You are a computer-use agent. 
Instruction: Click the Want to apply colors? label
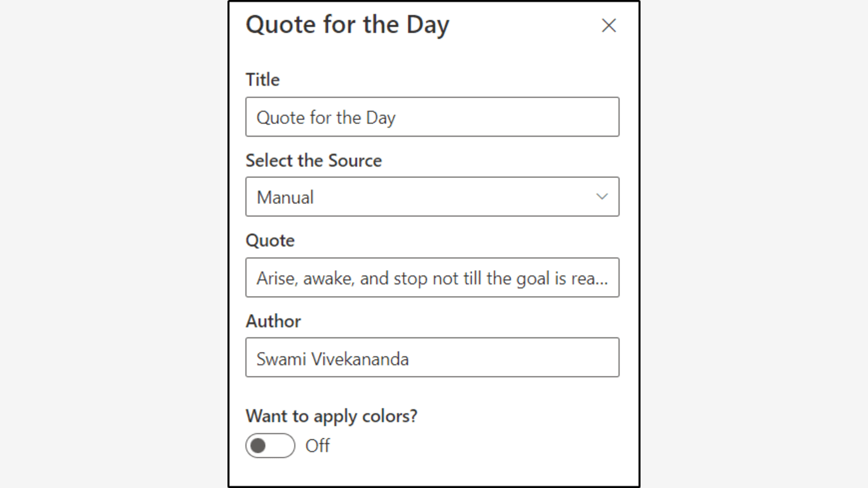(331, 416)
